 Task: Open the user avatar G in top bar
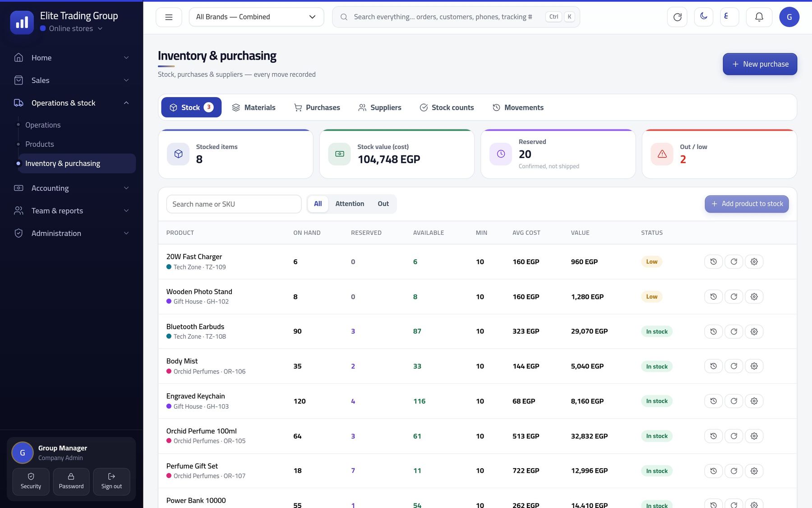coord(789,17)
